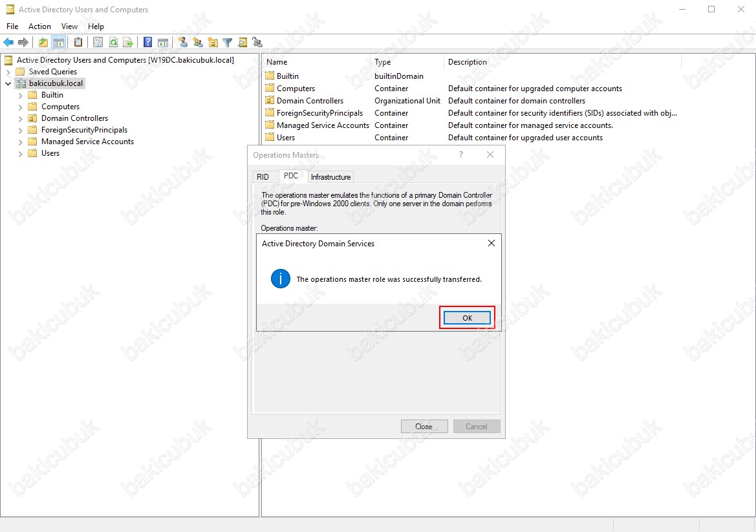This screenshot has width=756, height=532.
Task: Click the ForeignSecurityPrincipals folder icon in the list
Action: (x=270, y=112)
